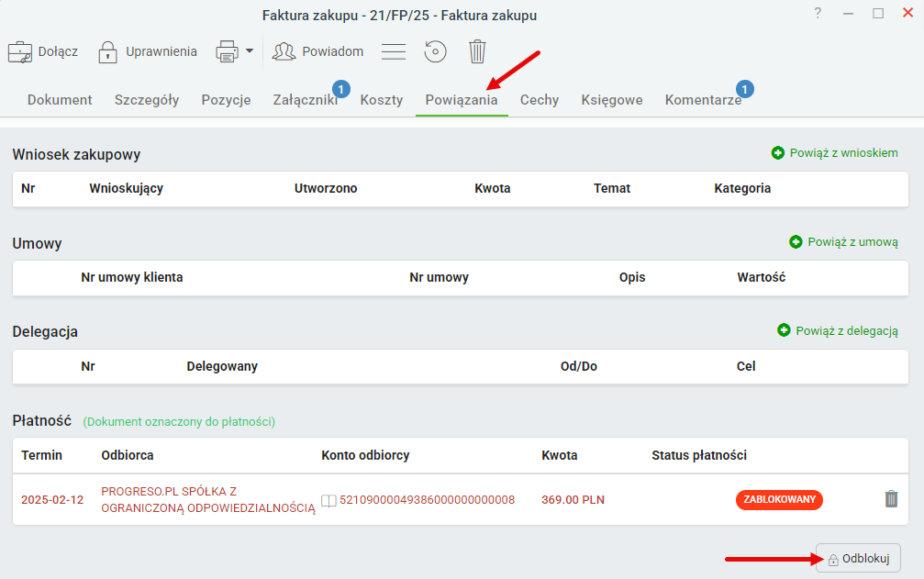Click the Wnioskujący column header

pos(126,188)
